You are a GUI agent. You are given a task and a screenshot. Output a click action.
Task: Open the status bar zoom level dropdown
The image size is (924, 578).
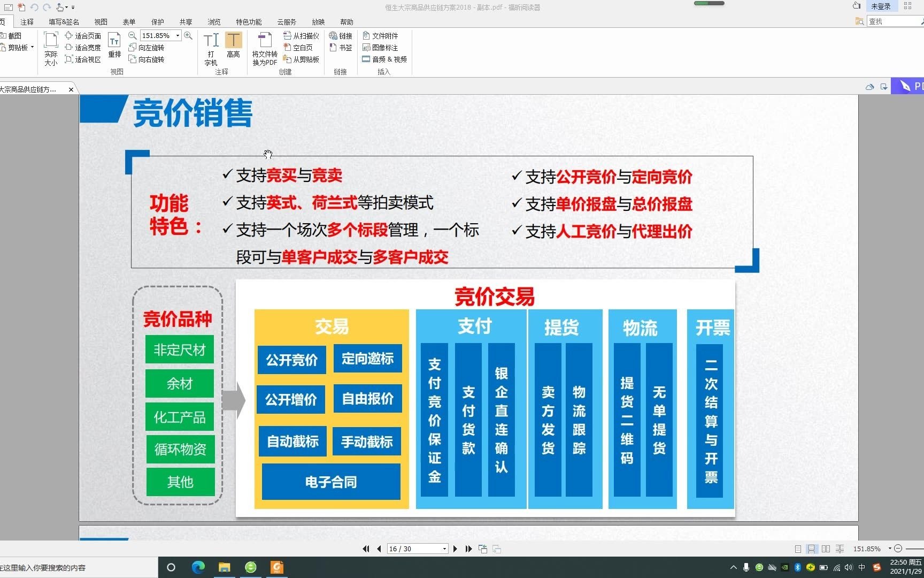pyautogui.click(x=890, y=549)
